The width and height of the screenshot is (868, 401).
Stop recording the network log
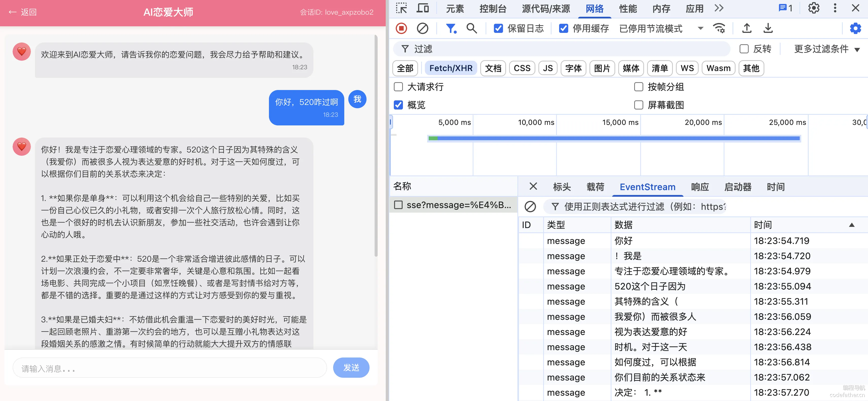click(401, 28)
